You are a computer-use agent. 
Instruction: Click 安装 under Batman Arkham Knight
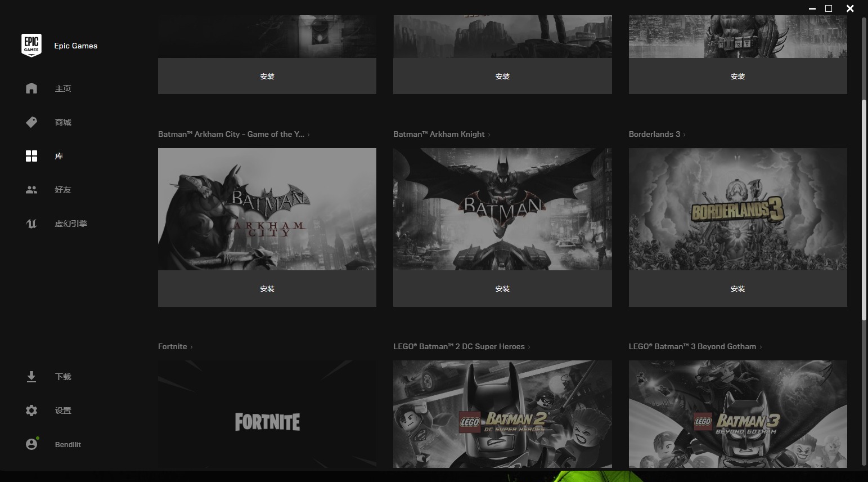pyautogui.click(x=502, y=288)
